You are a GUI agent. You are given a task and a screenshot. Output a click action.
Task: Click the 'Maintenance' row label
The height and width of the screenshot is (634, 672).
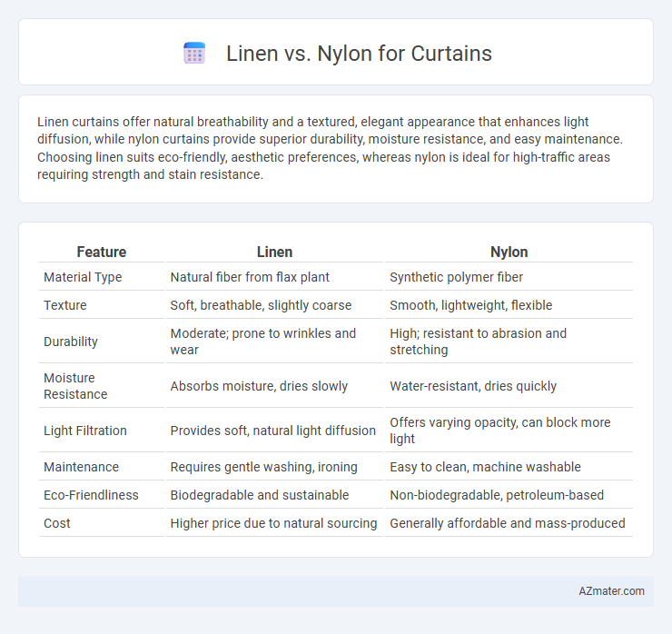click(x=81, y=467)
